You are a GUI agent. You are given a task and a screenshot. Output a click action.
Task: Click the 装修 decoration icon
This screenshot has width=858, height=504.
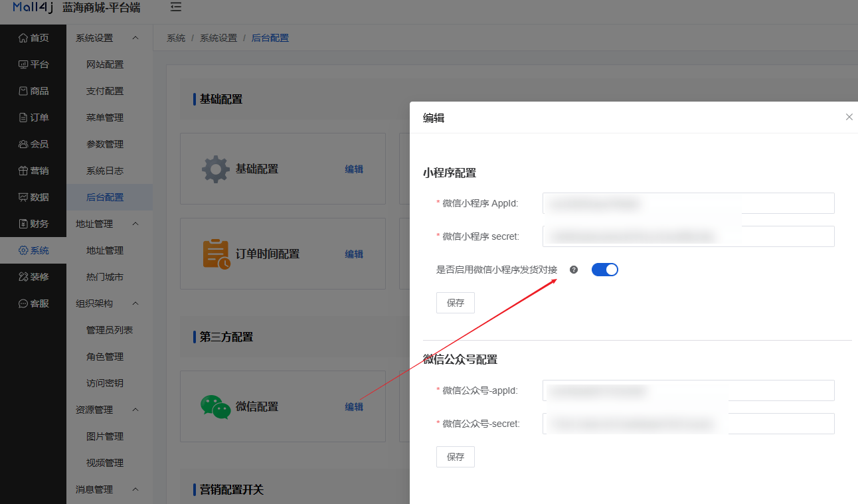[x=23, y=277]
